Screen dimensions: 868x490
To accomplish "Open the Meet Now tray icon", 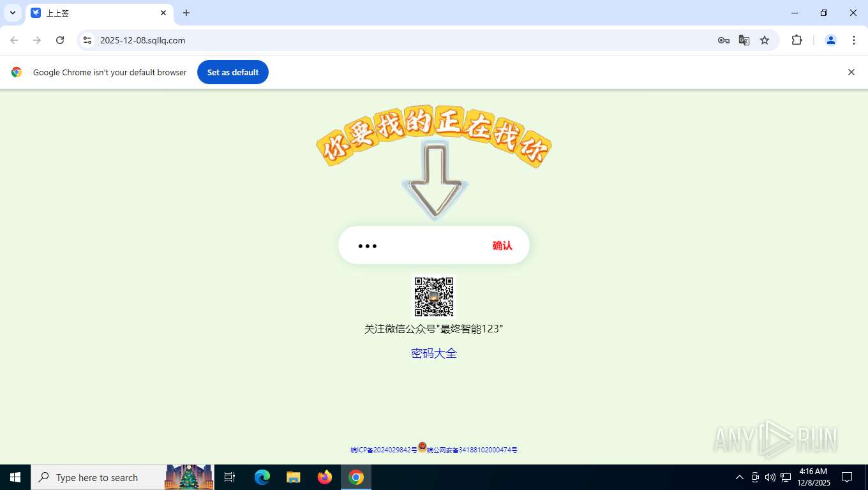I will [755, 477].
